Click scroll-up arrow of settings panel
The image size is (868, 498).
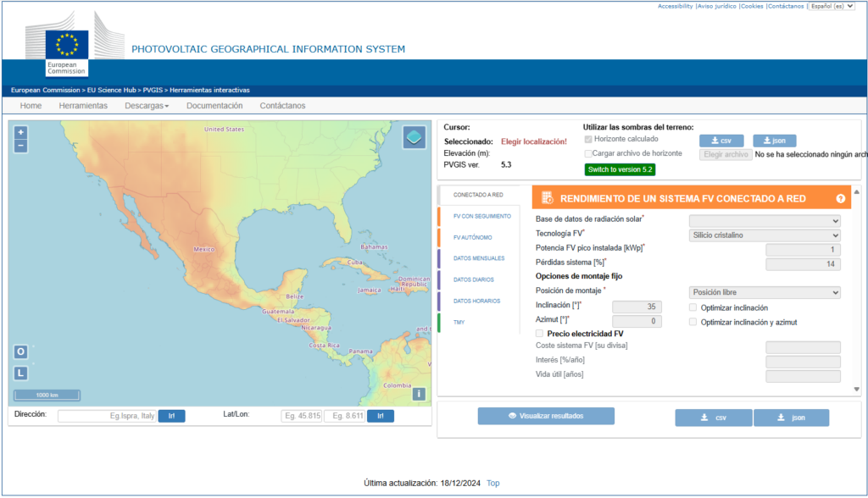tap(856, 192)
